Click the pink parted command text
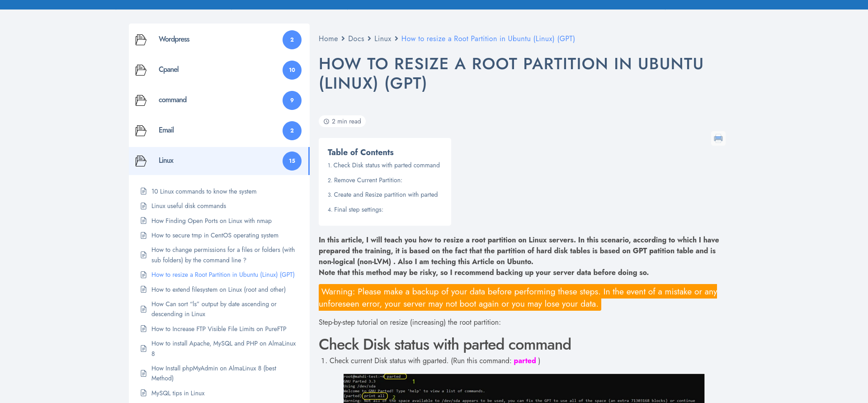Screen dimensions: 868x403 pyautogui.click(x=525, y=361)
